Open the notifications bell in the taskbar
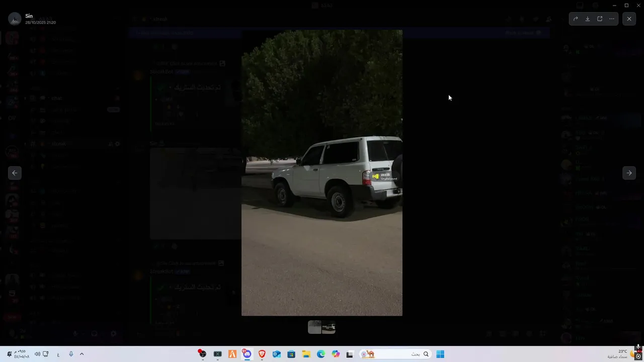The image size is (644, 362). click(10, 354)
